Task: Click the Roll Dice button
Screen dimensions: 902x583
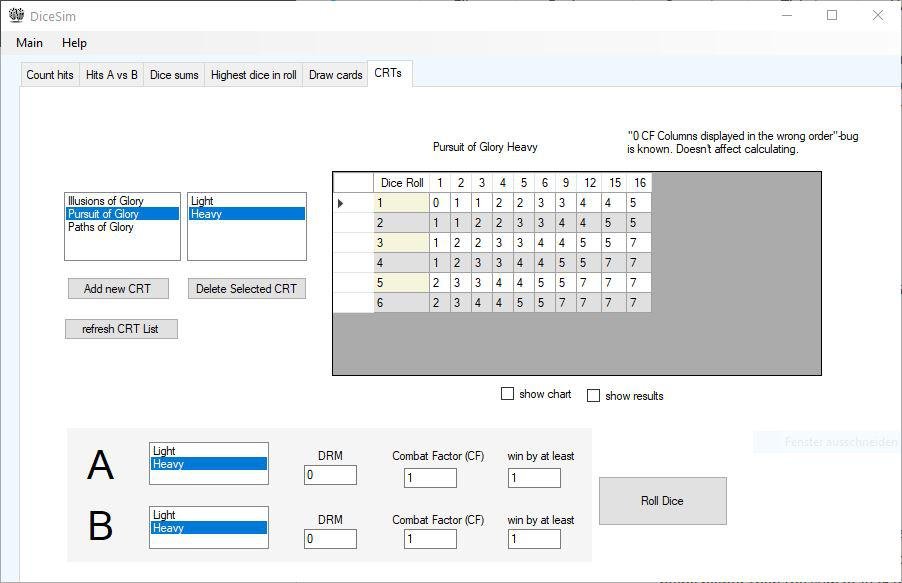Action: [663, 501]
